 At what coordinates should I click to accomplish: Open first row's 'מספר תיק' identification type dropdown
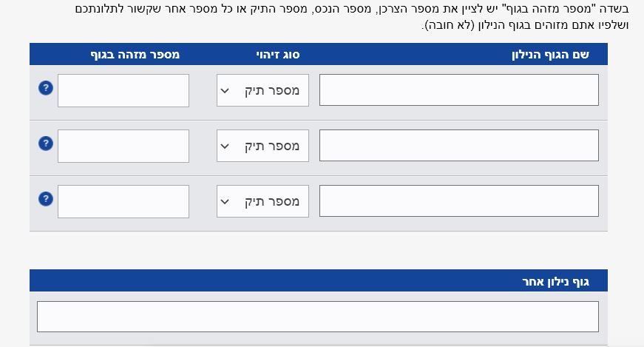262,90
